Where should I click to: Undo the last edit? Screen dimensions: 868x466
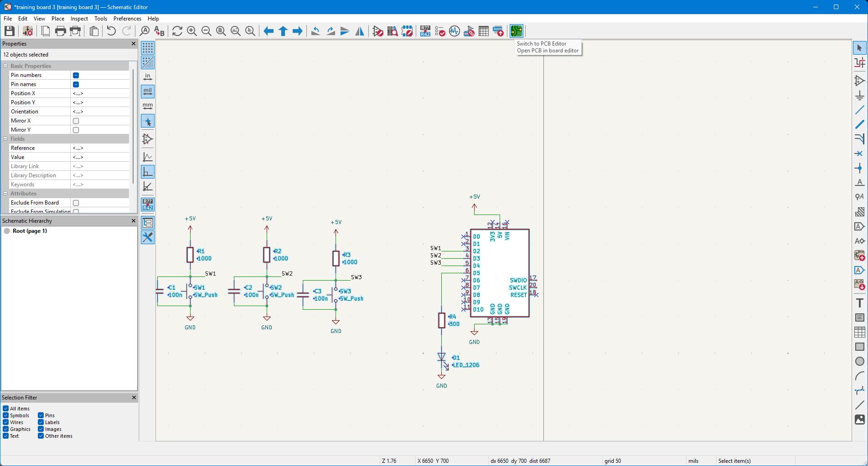tap(111, 31)
